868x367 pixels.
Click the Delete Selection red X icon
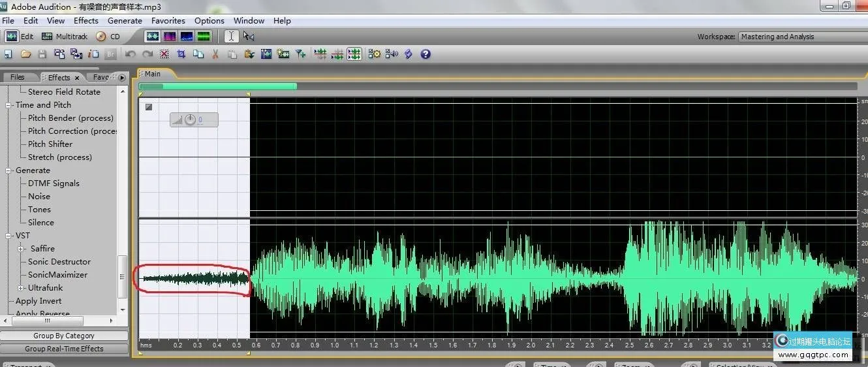point(164,54)
